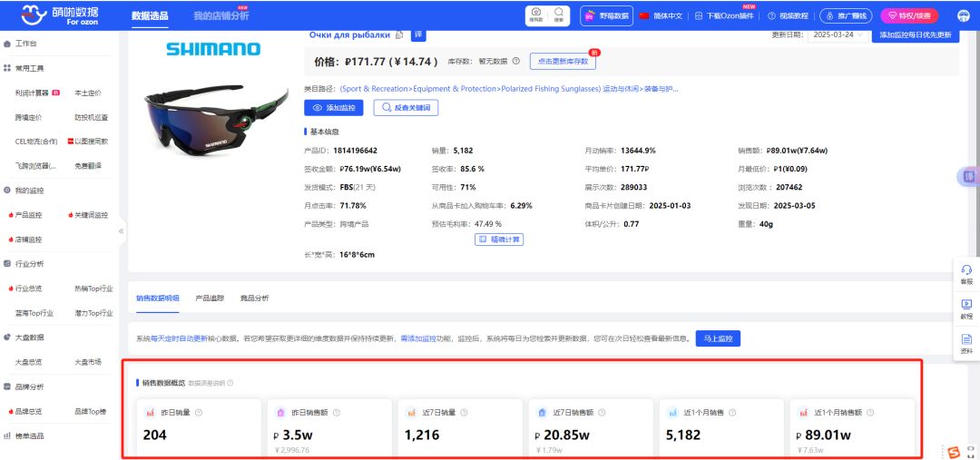Click the 需添加监控 link
The width and height of the screenshot is (980, 460).
coord(418,338)
